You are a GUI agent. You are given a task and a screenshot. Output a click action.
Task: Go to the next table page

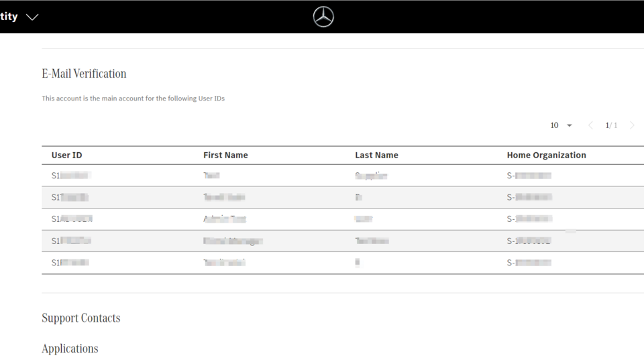click(632, 125)
